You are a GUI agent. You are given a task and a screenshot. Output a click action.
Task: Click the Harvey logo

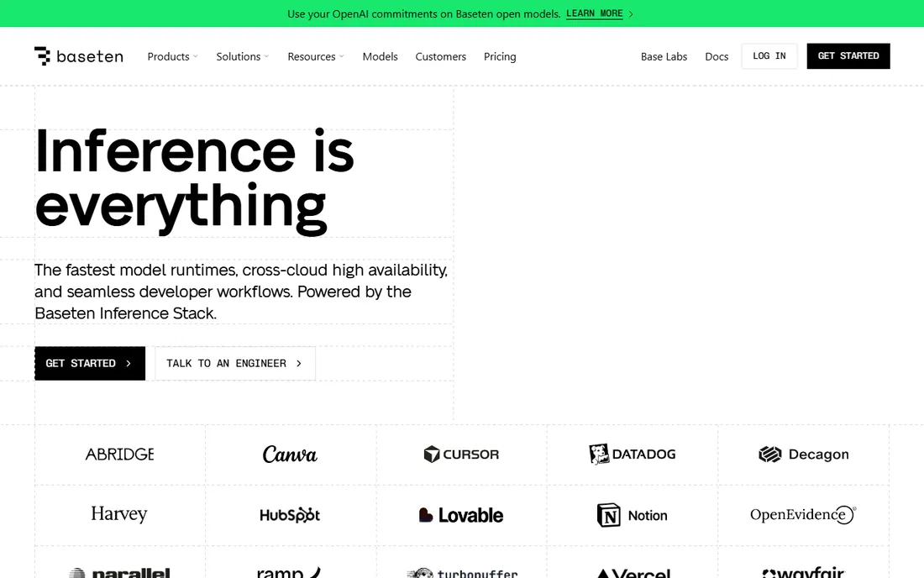(119, 514)
